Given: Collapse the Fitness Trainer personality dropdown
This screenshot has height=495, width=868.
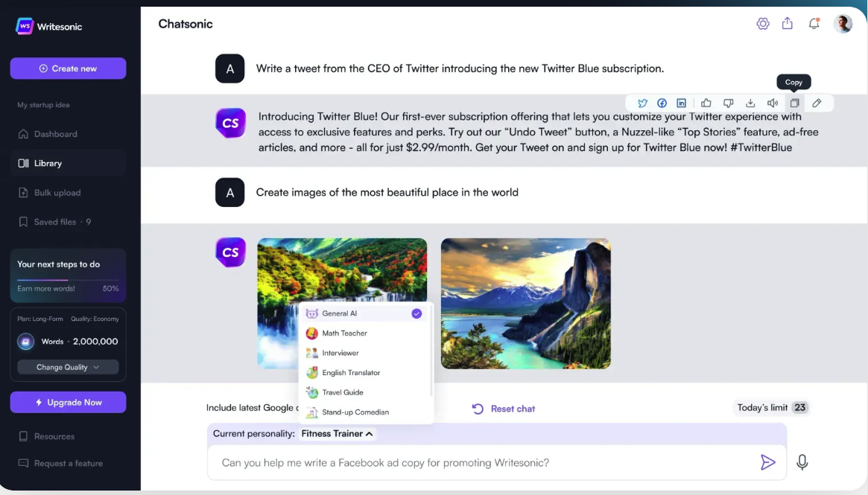Looking at the screenshot, I should 337,434.
